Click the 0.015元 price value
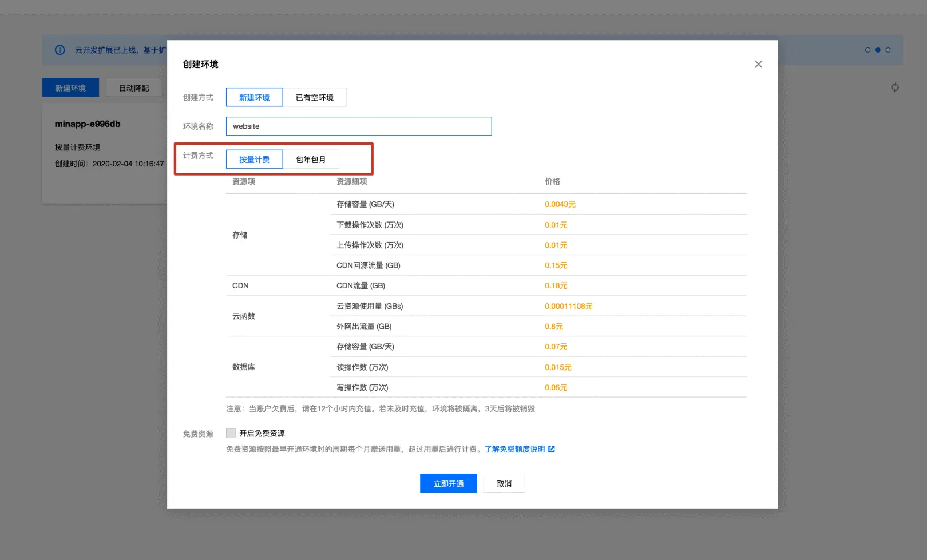The image size is (927, 560). click(x=558, y=367)
